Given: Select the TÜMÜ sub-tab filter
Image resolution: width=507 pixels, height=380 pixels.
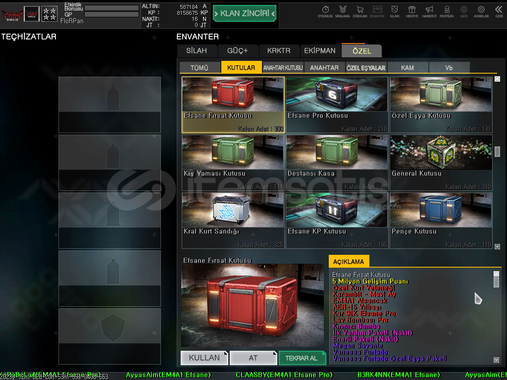Looking at the screenshot, I should [x=199, y=68].
